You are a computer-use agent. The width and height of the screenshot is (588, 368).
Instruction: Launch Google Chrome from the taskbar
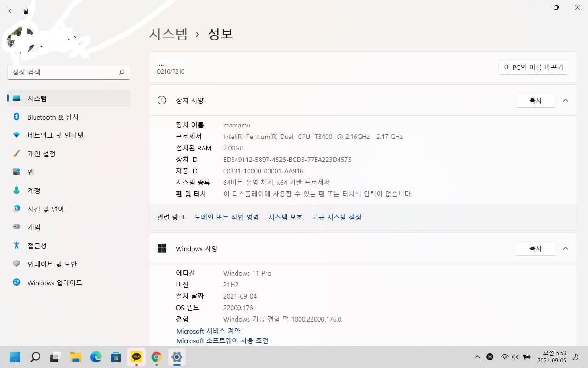click(x=157, y=356)
